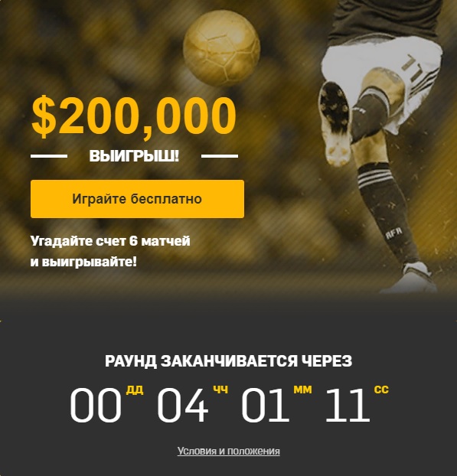
Task: Click the 'и выигрывайте!' text line
Action: pyautogui.click(x=83, y=262)
